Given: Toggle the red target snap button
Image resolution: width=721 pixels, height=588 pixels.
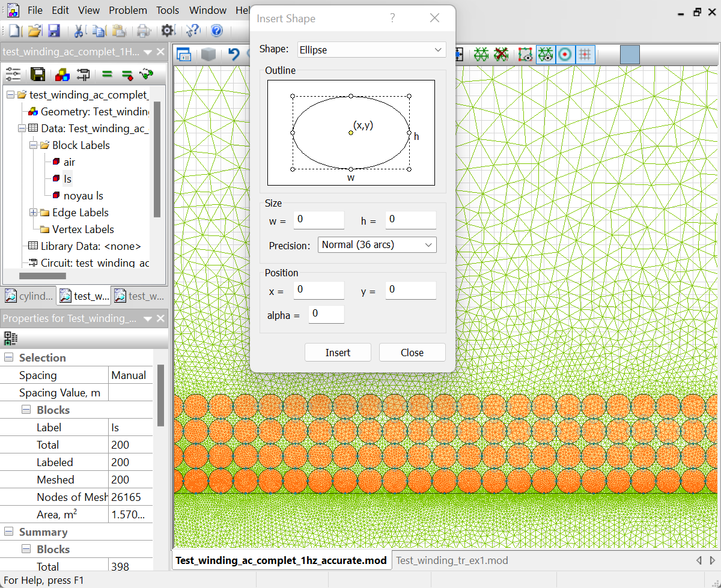Looking at the screenshot, I should pyautogui.click(x=564, y=55).
